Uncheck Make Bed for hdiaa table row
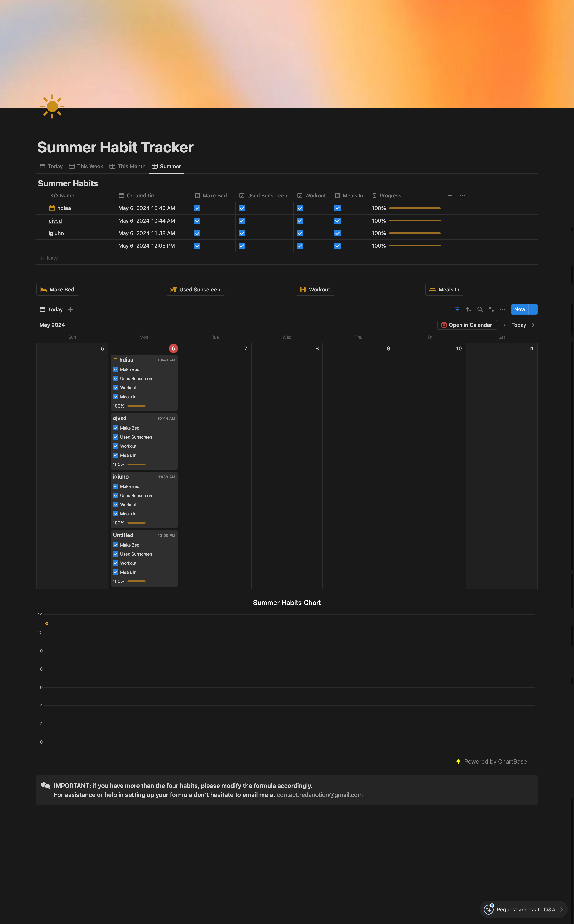This screenshot has height=924, width=574. [197, 208]
